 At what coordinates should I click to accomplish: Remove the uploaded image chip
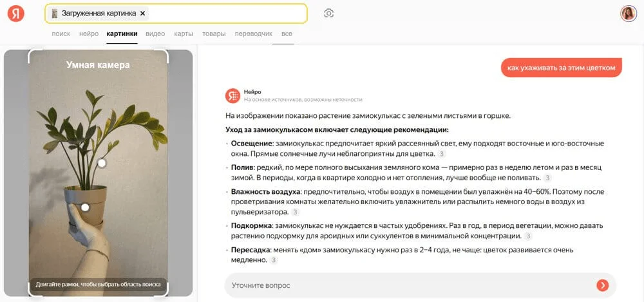pos(143,13)
